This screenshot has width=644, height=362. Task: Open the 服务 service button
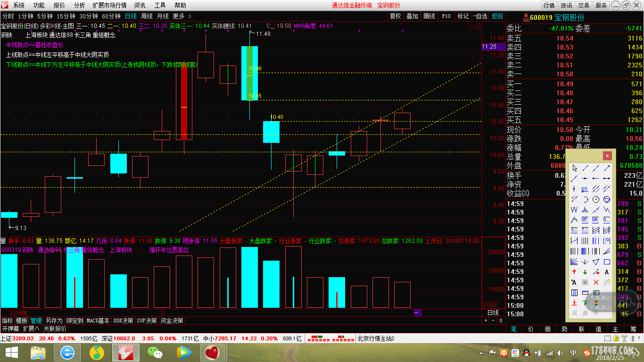pyautogui.click(x=601, y=5)
